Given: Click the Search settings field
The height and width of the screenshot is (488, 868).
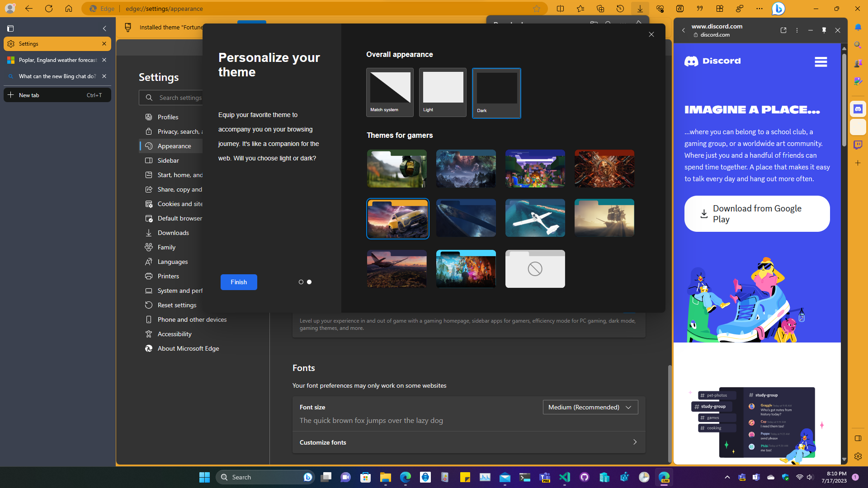Looking at the screenshot, I should point(172,98).
